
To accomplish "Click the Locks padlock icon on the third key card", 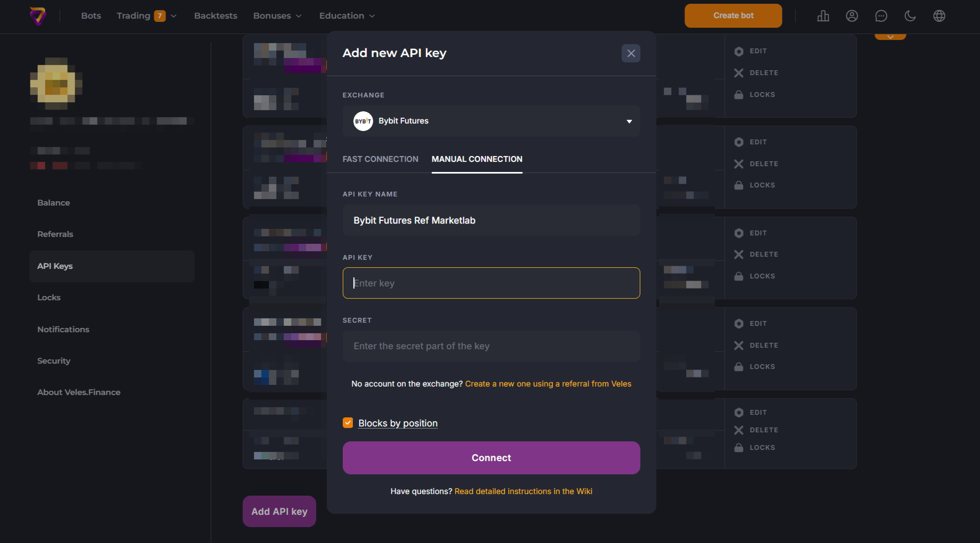I will tap(739, 276).
